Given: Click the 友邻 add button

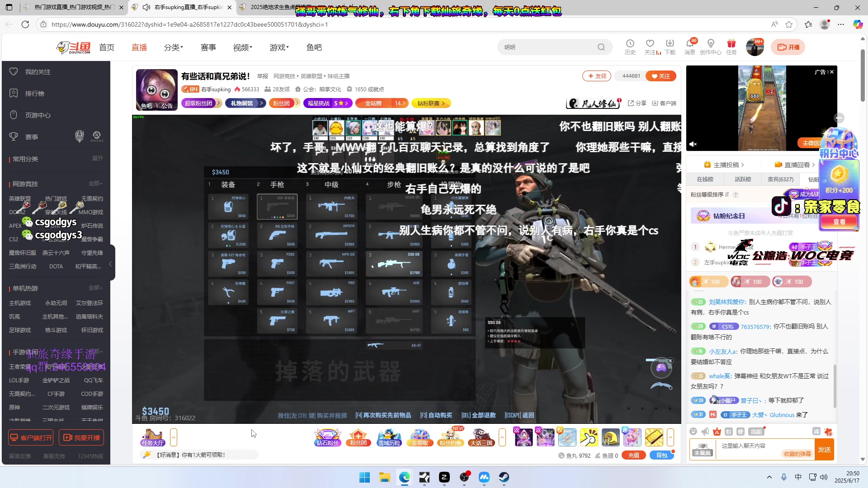Looking at the screenshot, I should click(597, 76).
